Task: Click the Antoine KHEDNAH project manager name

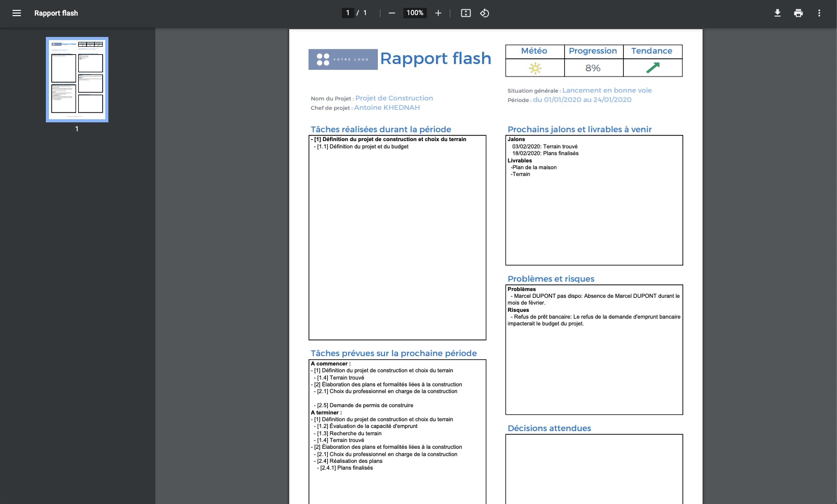Action: tap(387, 108)
